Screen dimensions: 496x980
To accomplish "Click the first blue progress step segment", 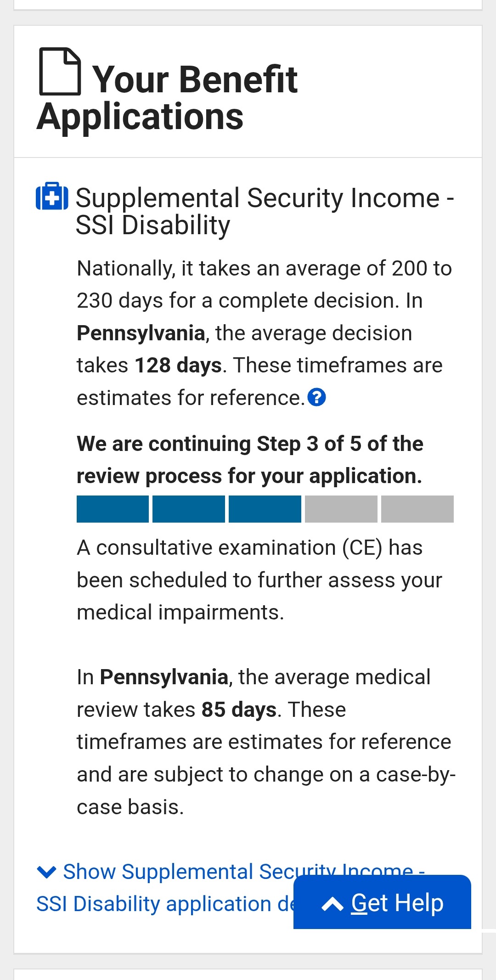I will coord(113,509).
